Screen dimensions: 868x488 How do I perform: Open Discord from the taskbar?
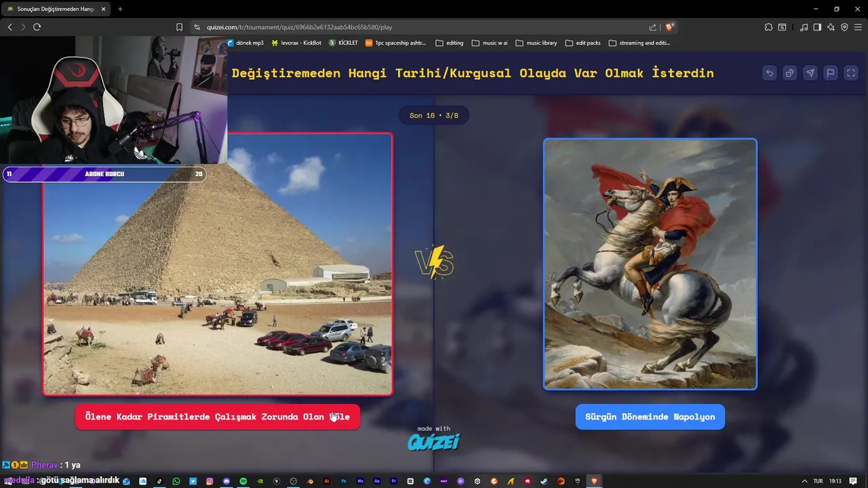(226, 481)
